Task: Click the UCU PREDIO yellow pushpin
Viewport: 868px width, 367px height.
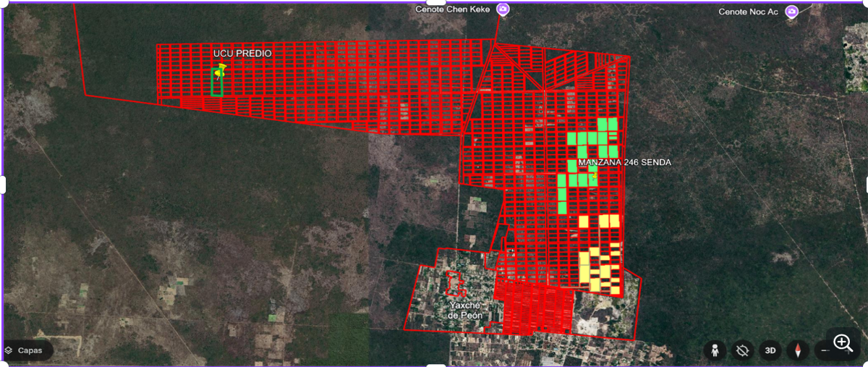Action: click(x=220, y=70)
